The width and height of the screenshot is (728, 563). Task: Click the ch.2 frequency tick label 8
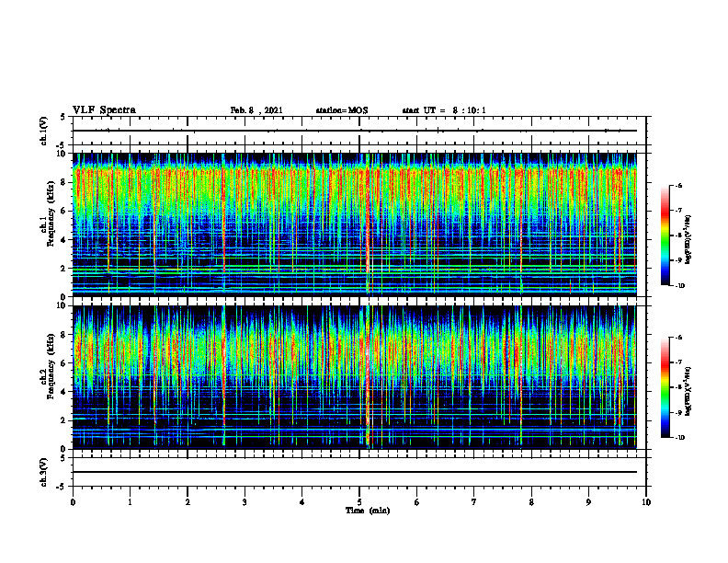tap(63, 335)
